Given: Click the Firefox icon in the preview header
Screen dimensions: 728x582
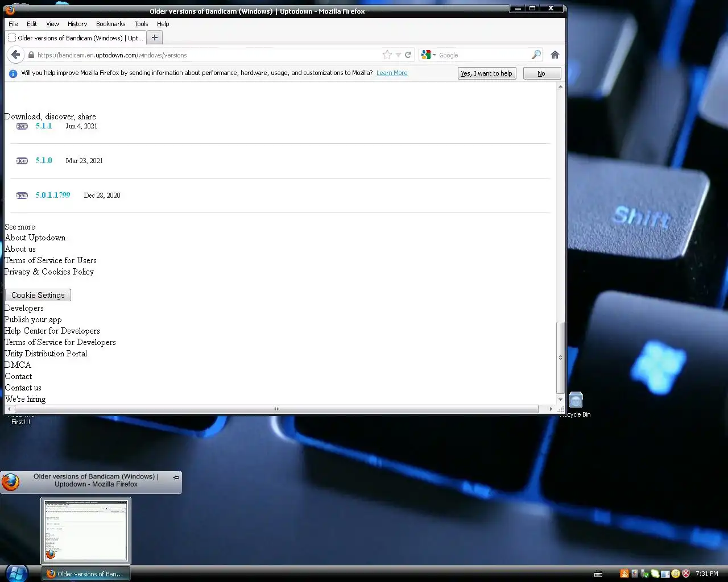Looking at the screenshot, I should (10, 482).
